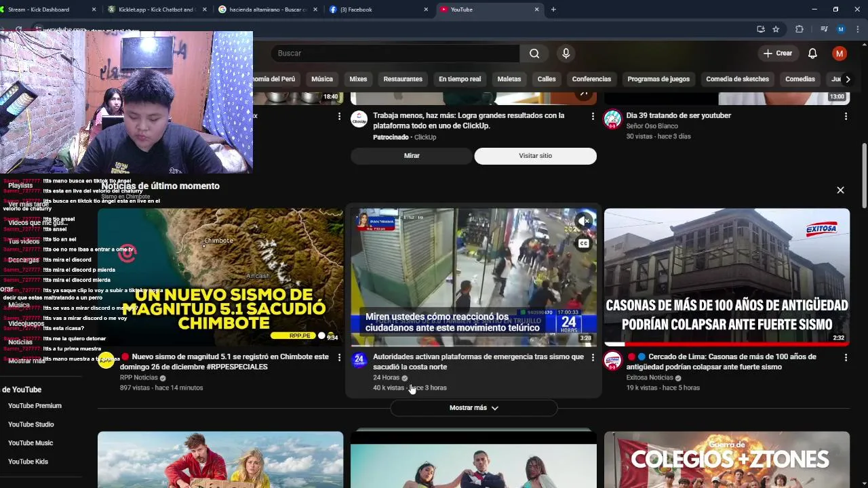Screen dimensions: 868x488
Task: Click the Crear button
Action: coord(778,53)
